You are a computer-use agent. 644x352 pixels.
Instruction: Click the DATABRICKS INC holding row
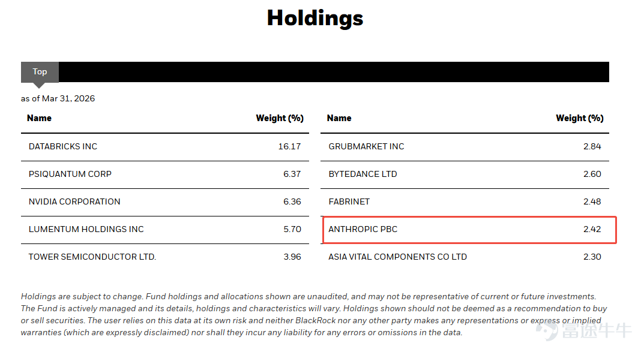(x=164, y=146)
